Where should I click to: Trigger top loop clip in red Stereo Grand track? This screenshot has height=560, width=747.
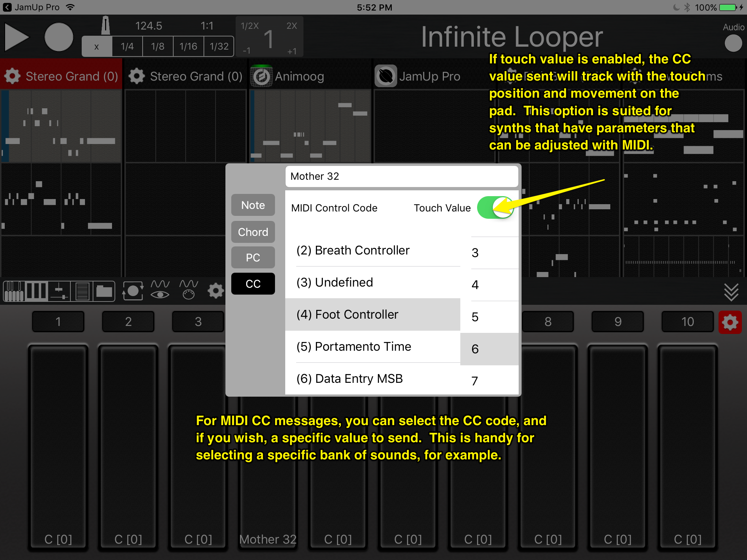pos(61,126)
